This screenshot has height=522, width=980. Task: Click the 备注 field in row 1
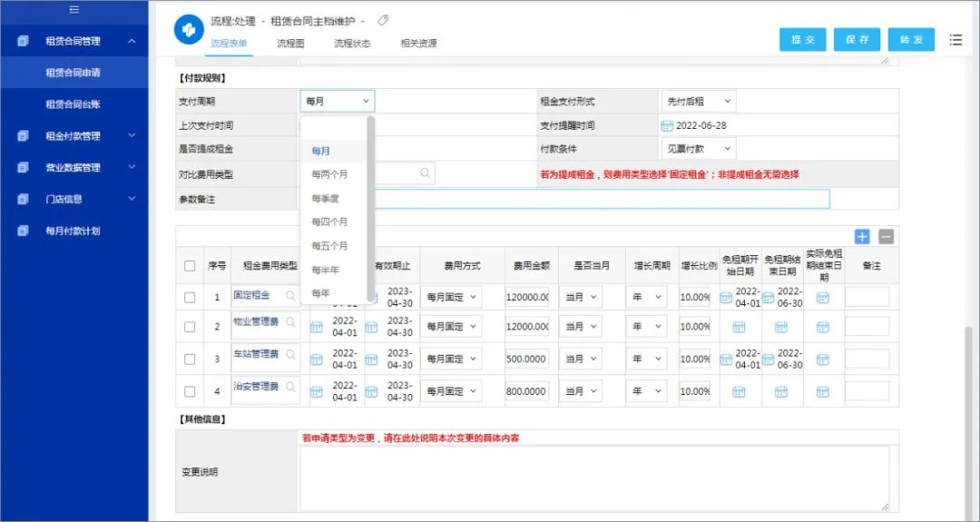tap(867, 298)
